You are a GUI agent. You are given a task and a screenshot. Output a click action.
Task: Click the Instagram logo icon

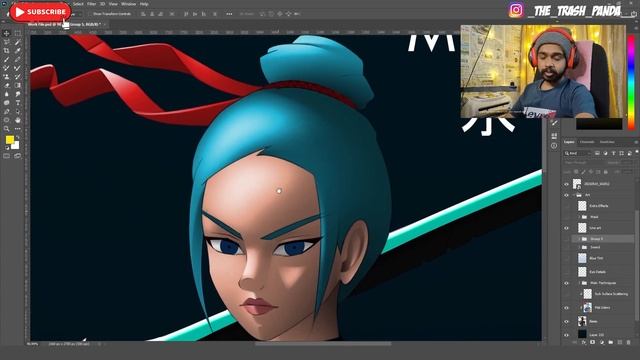pos(516,10)
